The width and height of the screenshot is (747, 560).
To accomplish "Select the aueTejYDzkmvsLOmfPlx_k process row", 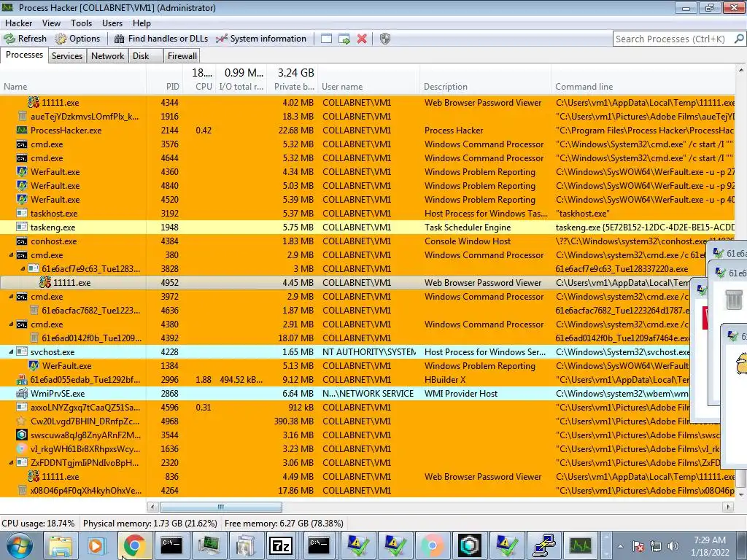I will coord(368,116).
